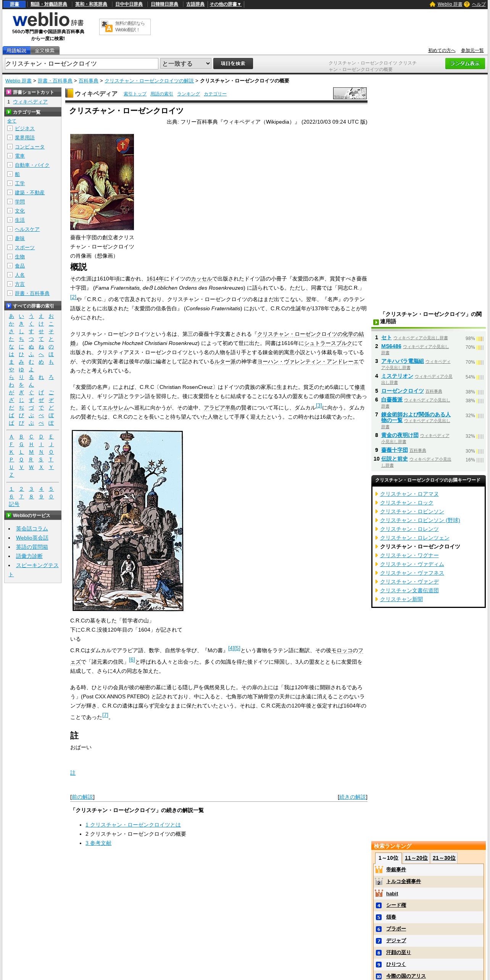Image resolution: width=490 pixels, height=980 pixels.
Task: Open the 語彙力診断 service link
Action: pos(29,556)
